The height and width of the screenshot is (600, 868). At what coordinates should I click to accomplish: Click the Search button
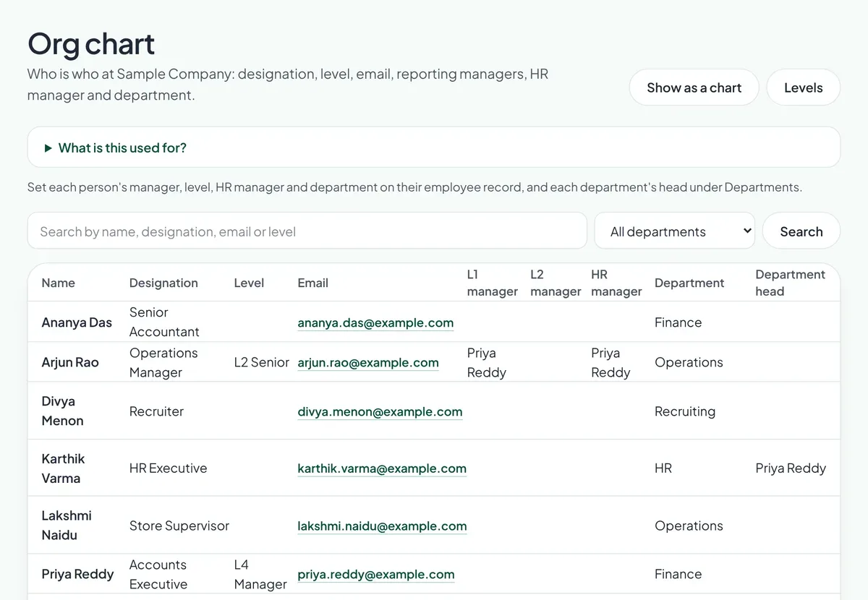click(x=801, y=231)
